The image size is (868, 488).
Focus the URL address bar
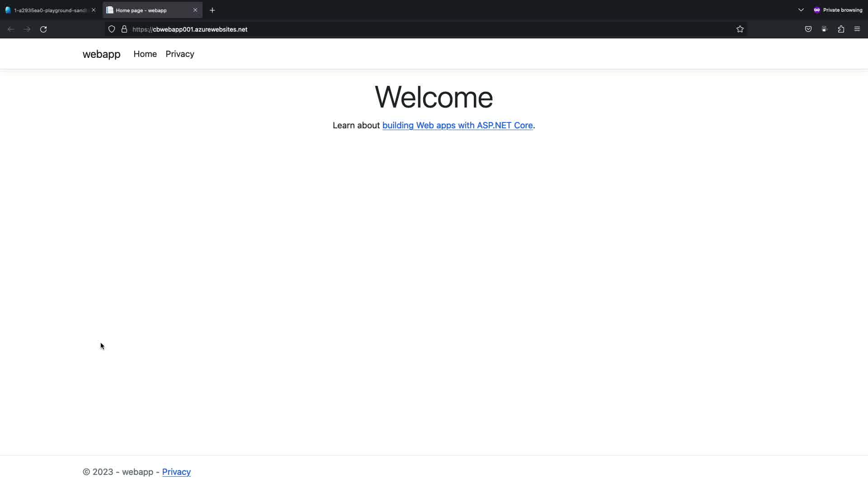point(407,29)
